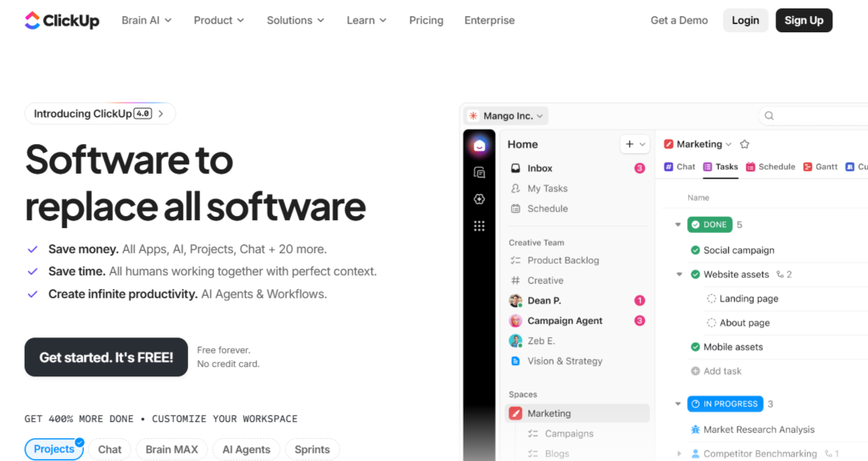The height and width of the screenshot is (461, 868).
Task: Open the Mango Inc. workspace dropdown
Action: [507, 115]
